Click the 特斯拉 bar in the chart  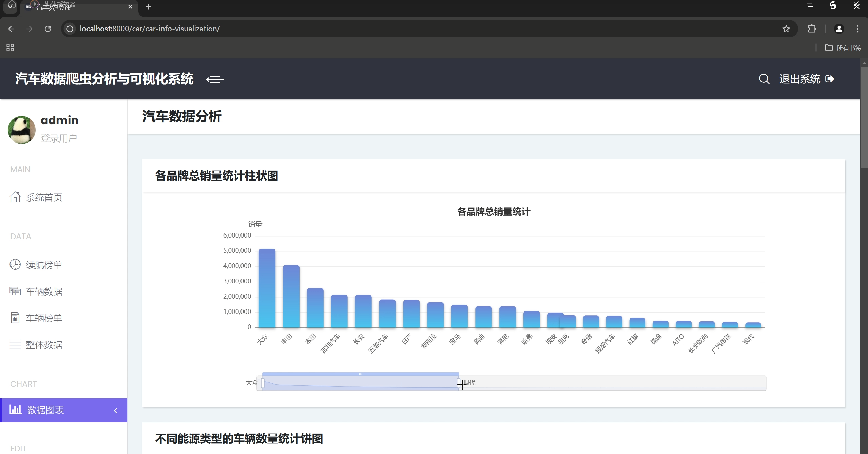point(435,315)
